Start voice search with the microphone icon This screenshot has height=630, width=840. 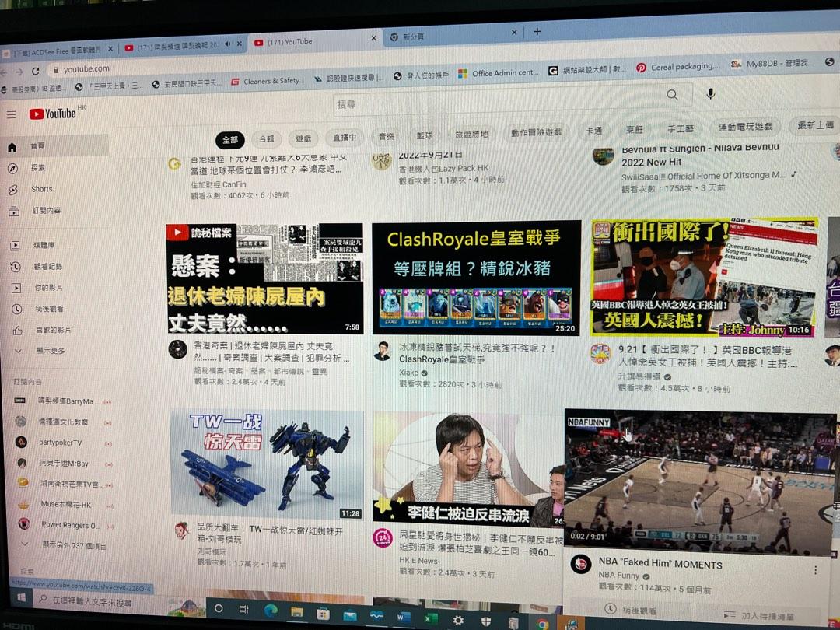(x=710, y=94)
